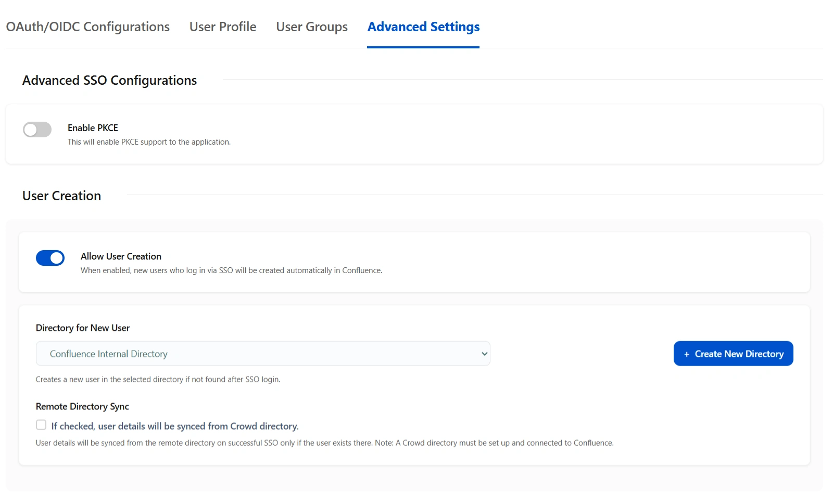Click the Create New Directory button
The height and width of the screenshot is (504, 833).
pyautogui.click(x=733, y=354)
